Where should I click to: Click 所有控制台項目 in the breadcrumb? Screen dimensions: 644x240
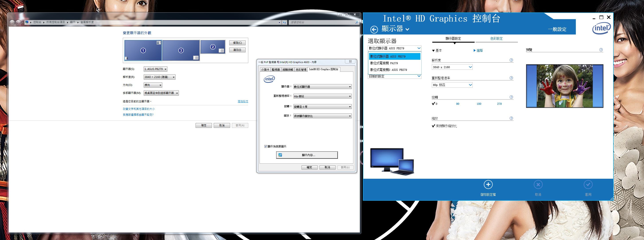(x=55, y=22)
